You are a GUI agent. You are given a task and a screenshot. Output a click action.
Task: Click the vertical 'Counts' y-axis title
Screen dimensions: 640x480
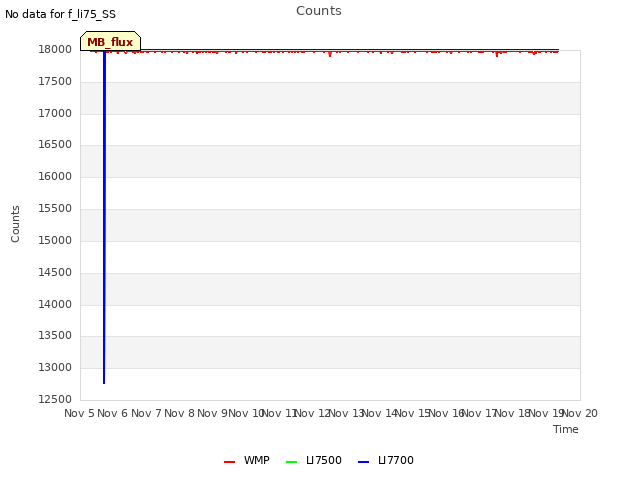(x=15, y=224)
